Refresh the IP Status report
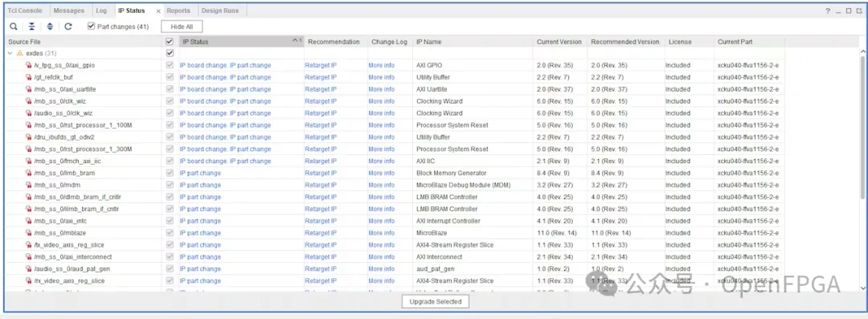 (x=68, y=26)
